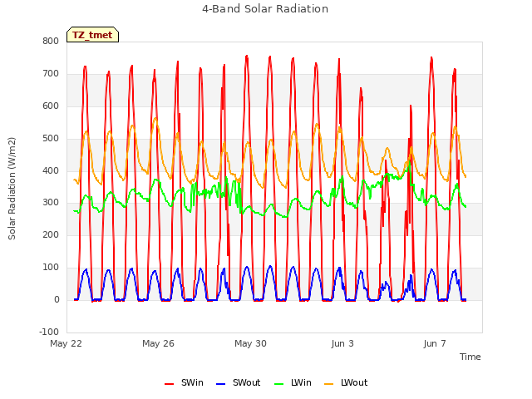This screenshot has width=532, height=399.
Task: Click the Jun 3 x-axis label
Action: [342, 343]
